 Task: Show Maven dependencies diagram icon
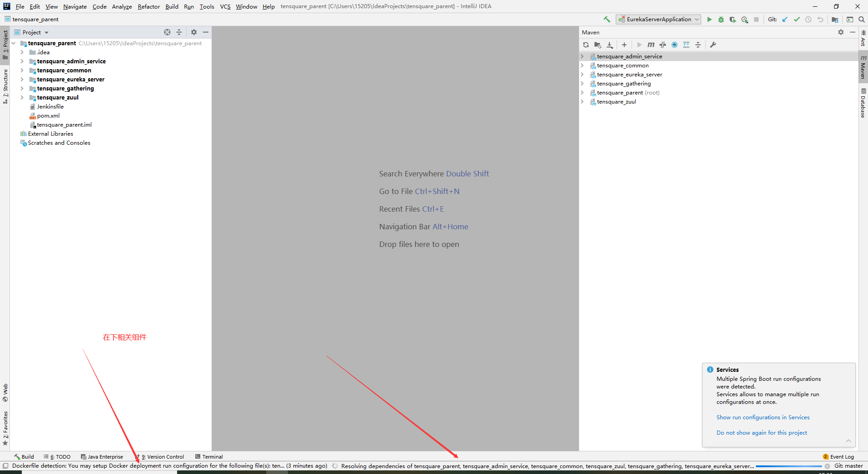point(686,45)
